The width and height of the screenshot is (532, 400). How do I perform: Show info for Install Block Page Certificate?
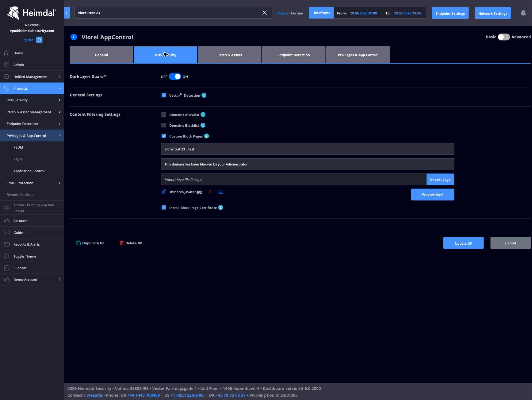[220, 208]
